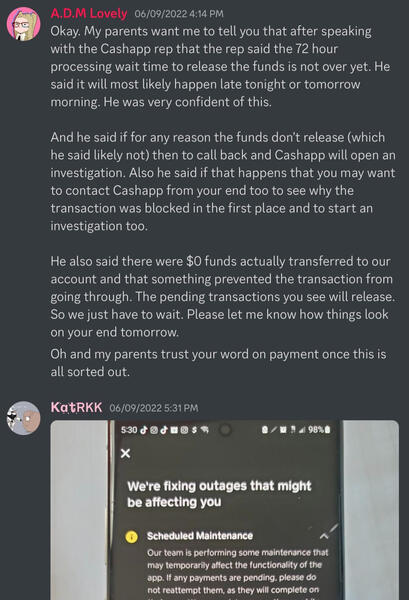Open A.D.M Lovely's profile avatar
This screenshot has width=409, height=600.
click(24, 24)
